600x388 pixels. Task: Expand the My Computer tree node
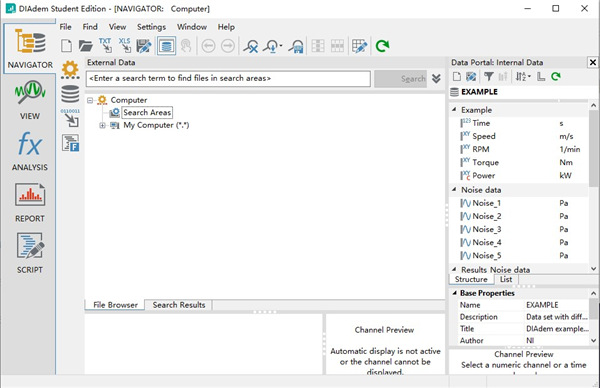[x=102, y=126]
